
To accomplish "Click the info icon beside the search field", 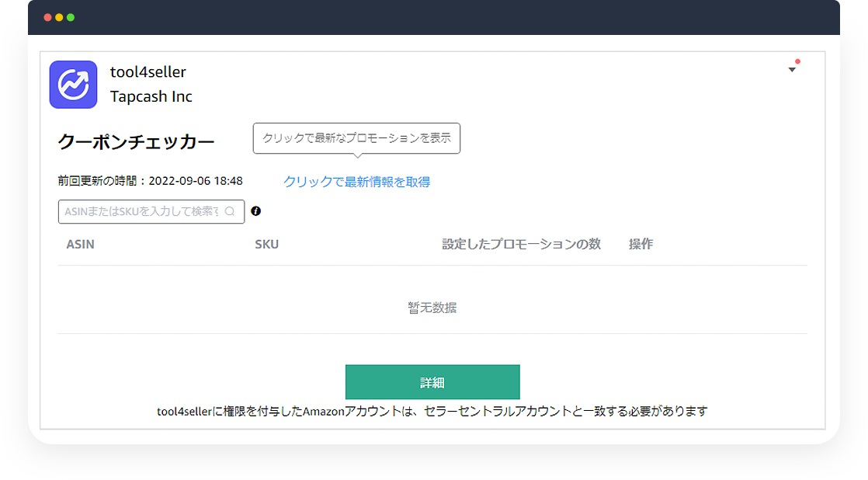I will coord(255,211).
